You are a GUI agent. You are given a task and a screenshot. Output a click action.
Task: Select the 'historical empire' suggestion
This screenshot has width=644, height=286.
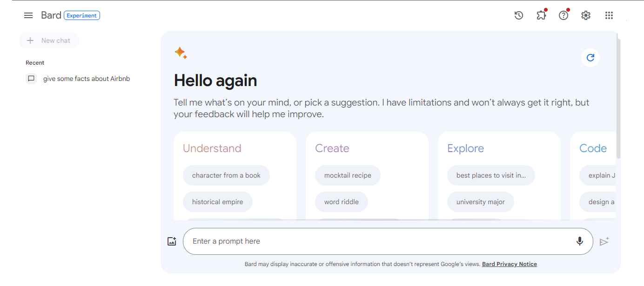[218, 202]
